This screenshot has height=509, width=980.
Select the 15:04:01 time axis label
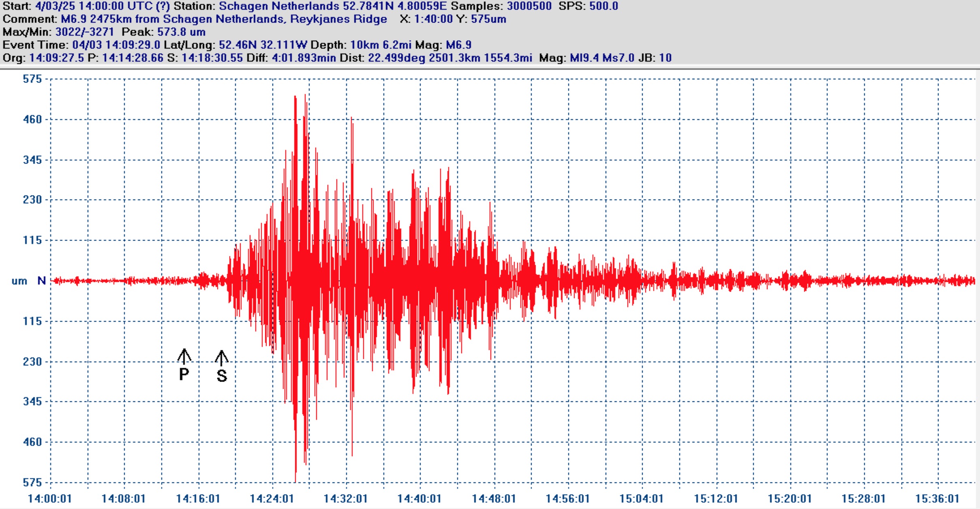pos(641,498)
